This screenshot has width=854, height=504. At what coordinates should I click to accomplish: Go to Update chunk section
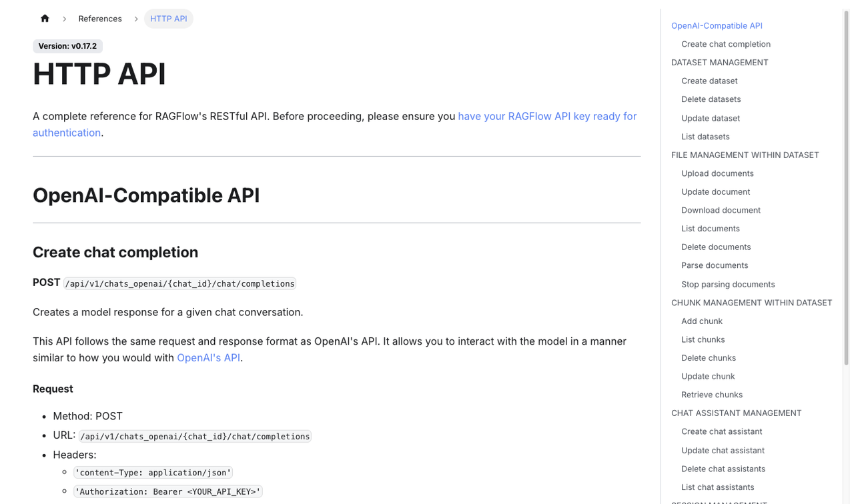point(708,376)
